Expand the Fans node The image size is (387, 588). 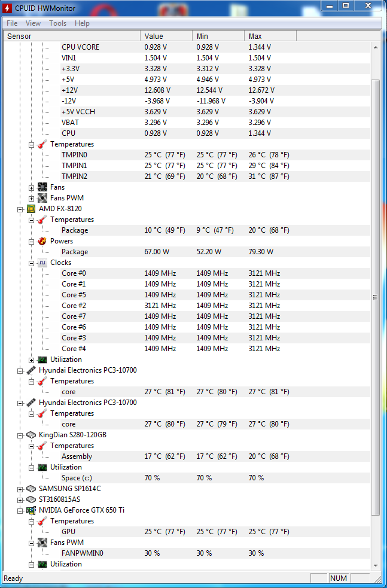click(x=32, y=187)
